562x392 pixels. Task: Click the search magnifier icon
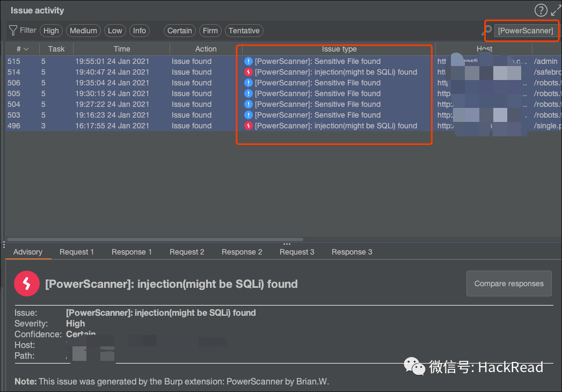[x=487, y=31]
